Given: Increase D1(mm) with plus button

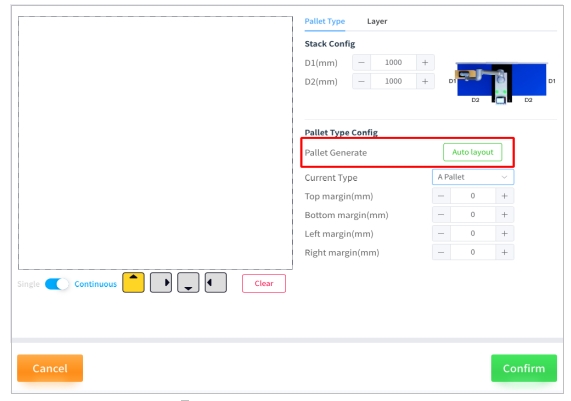Looking at the screenshot, I should coord(425,63).
